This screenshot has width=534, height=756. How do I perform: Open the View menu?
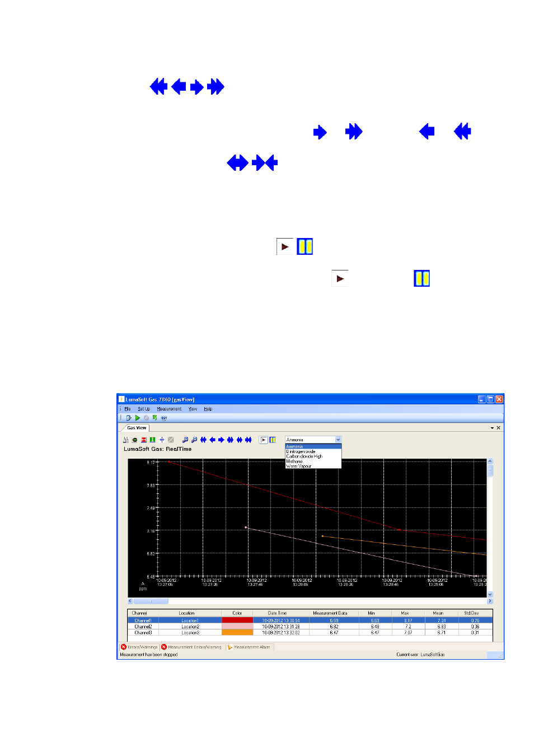(193, 409)
